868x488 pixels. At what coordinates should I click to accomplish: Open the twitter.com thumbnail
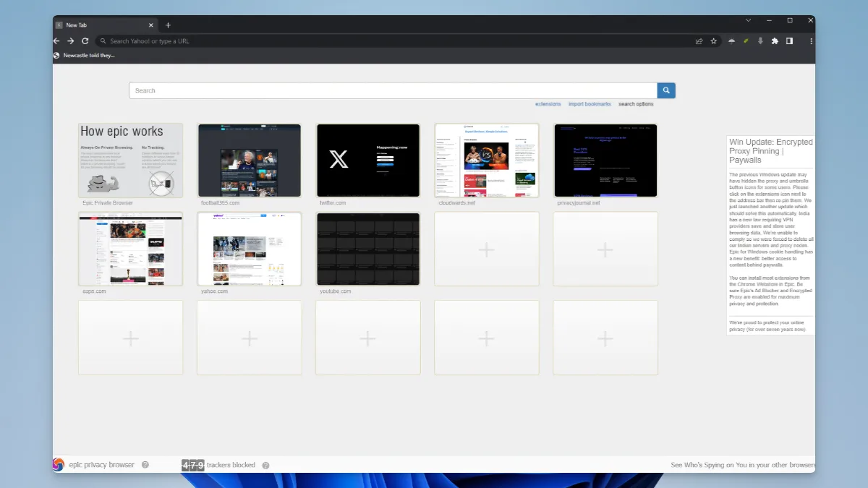coord(367,160)
